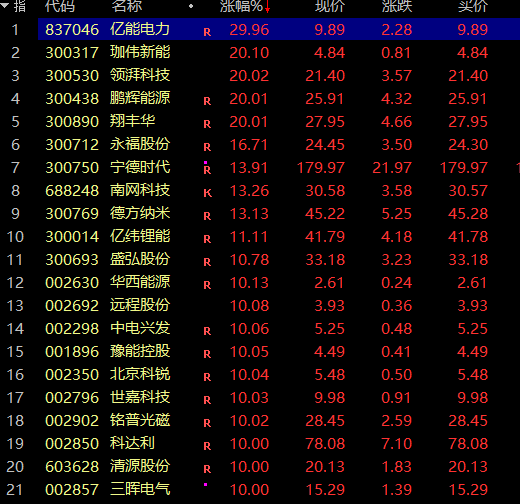
Task: Click the 涨跌 column header
Action: 397,6
